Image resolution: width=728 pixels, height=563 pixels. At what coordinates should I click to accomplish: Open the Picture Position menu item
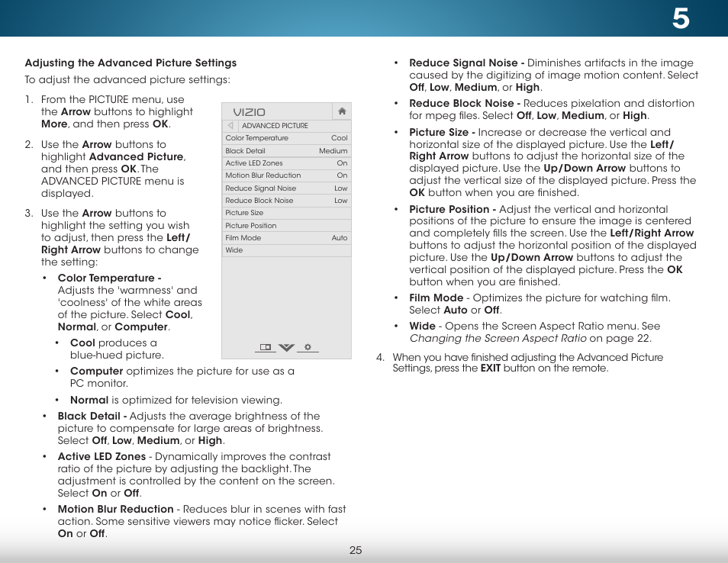286,226
